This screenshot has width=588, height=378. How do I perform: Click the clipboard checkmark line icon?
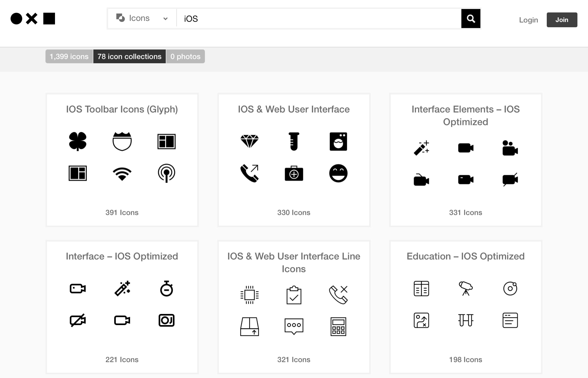click(x=294, y=295)
